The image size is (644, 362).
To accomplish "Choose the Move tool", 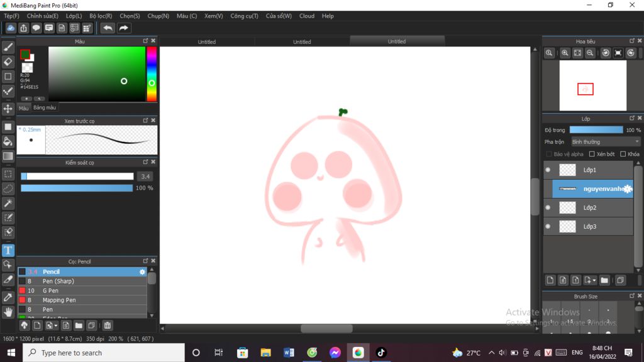I will tap(8, 109).
